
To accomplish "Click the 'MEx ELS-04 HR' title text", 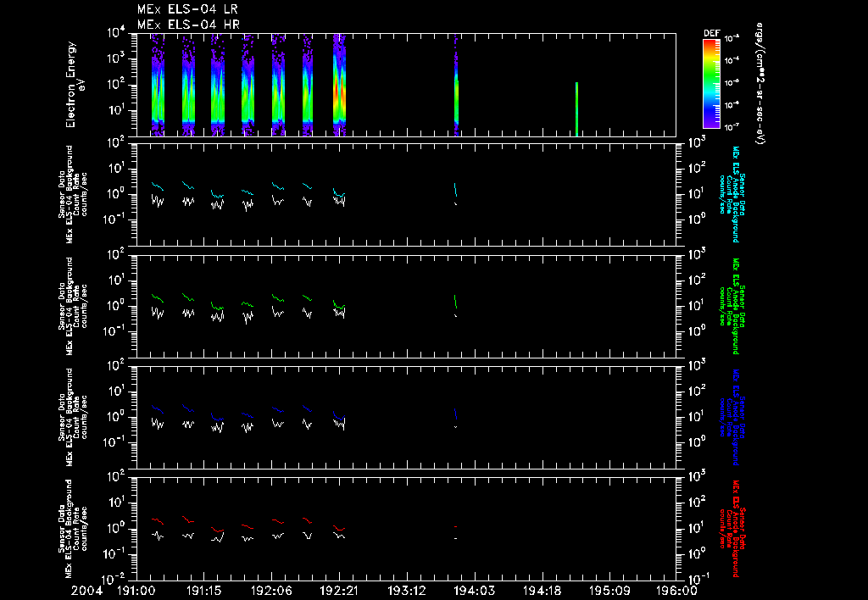I will (x=188, y=25).
